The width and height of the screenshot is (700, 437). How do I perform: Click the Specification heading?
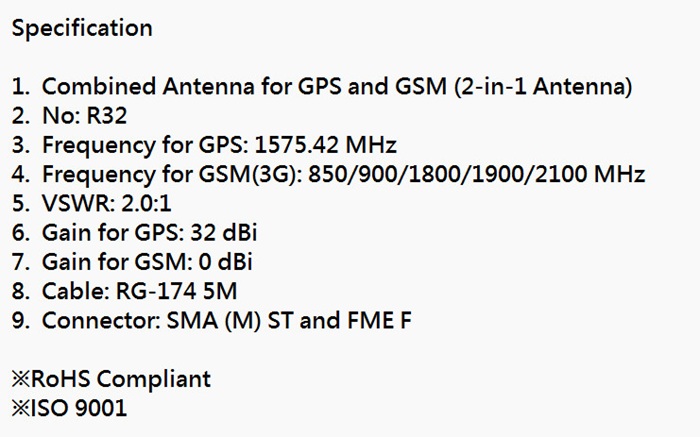tap(82, 28)
